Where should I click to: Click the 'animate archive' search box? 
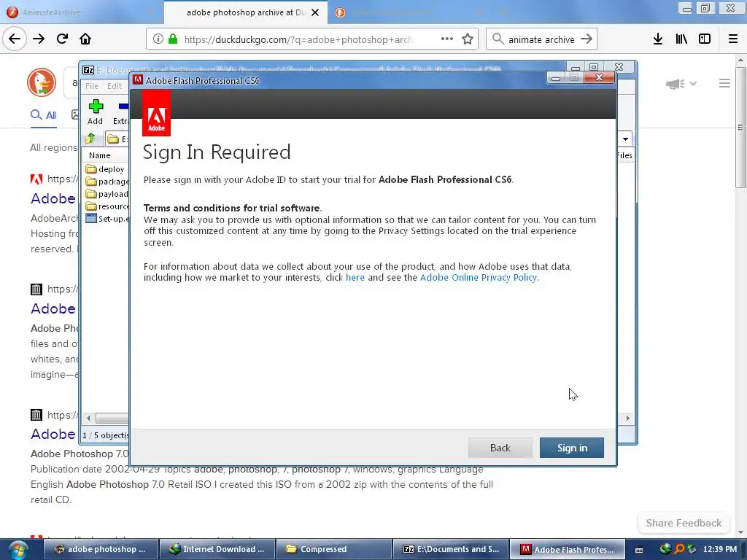[x=541, y=39]
